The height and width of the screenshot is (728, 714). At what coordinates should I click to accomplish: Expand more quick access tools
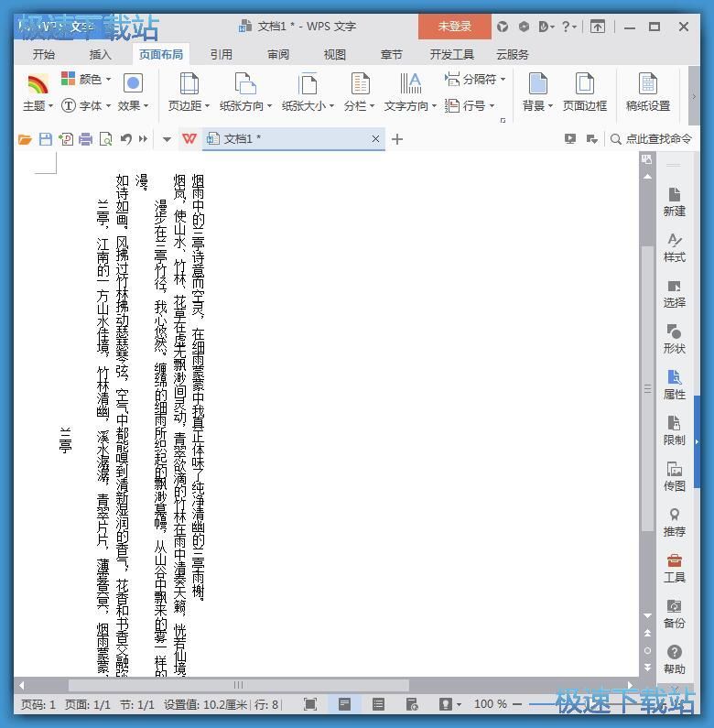(144, 139)
